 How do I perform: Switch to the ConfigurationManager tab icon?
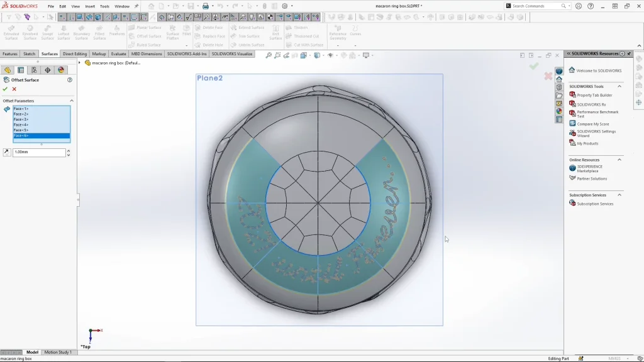coord(34,70)
